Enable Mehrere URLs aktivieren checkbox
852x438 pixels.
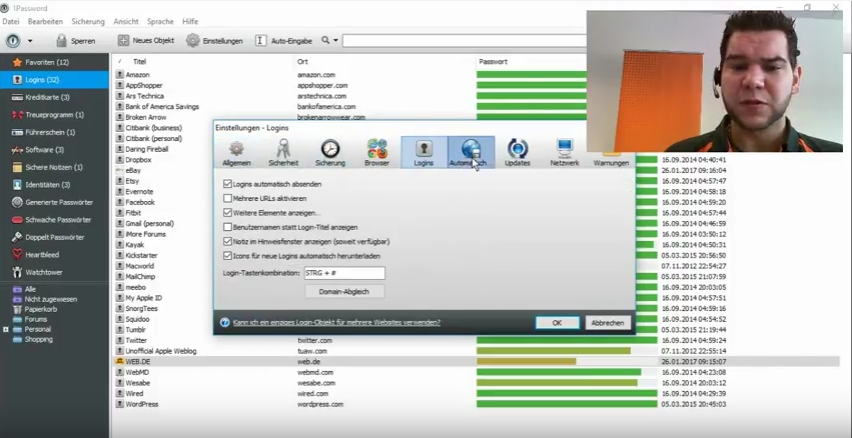pos(228,199)
